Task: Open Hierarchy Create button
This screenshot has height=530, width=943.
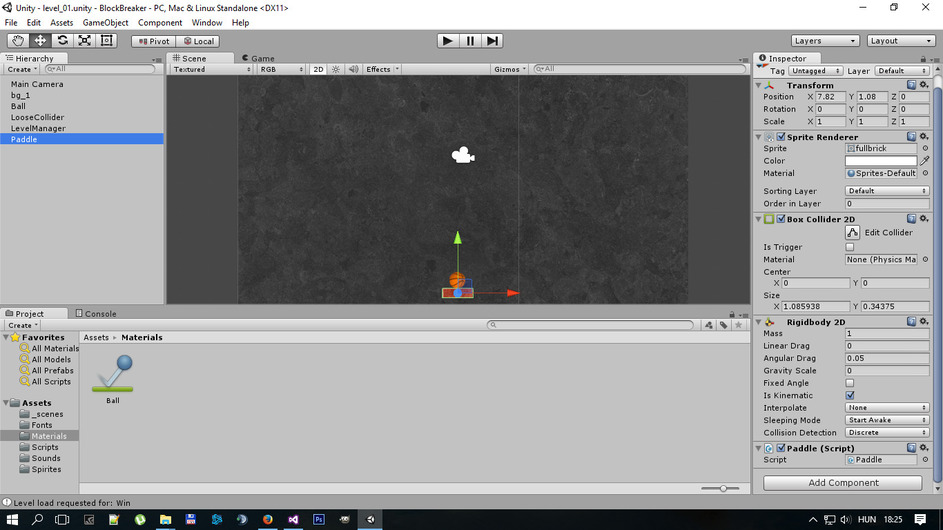Action: (22, 69)
